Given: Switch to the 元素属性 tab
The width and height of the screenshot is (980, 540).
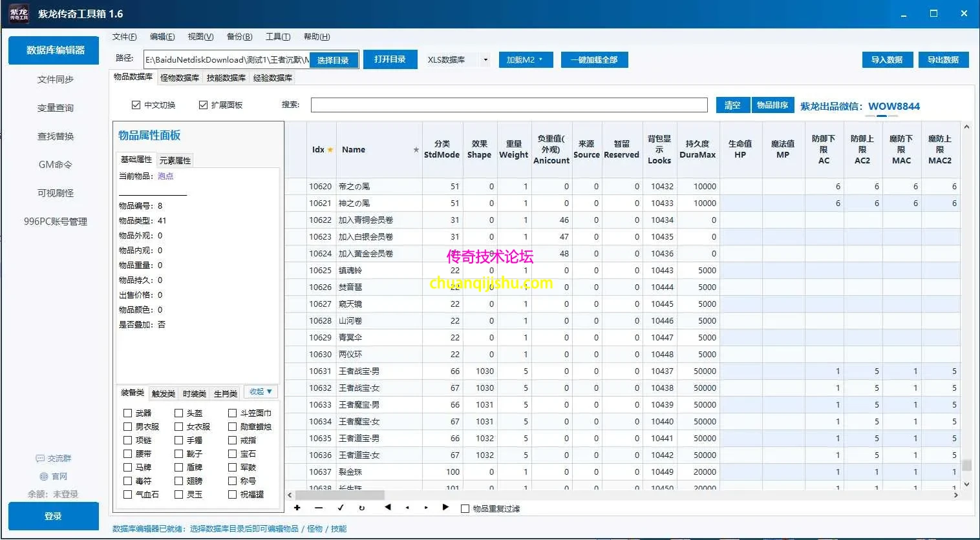Looking at the screenshot, I should click(175, 160).
